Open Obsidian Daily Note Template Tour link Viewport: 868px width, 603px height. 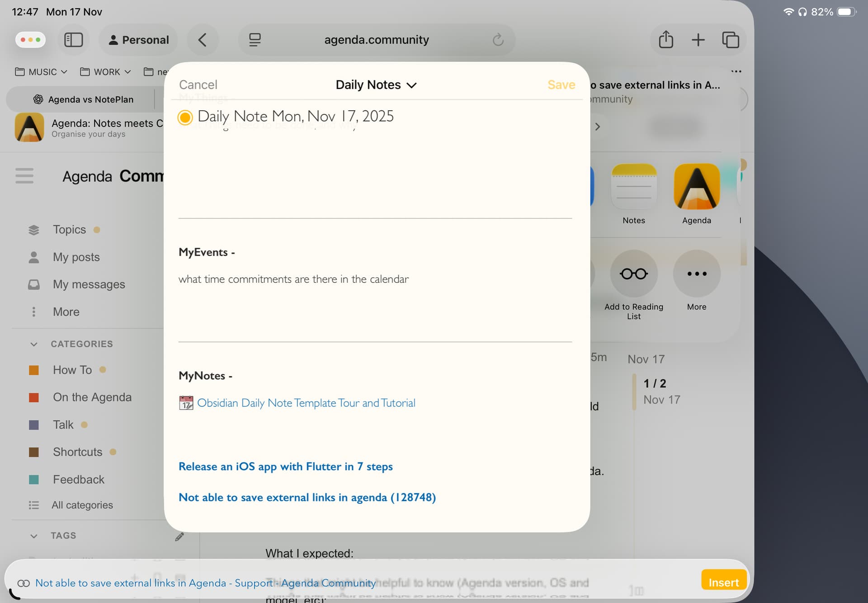coord(306,403)
